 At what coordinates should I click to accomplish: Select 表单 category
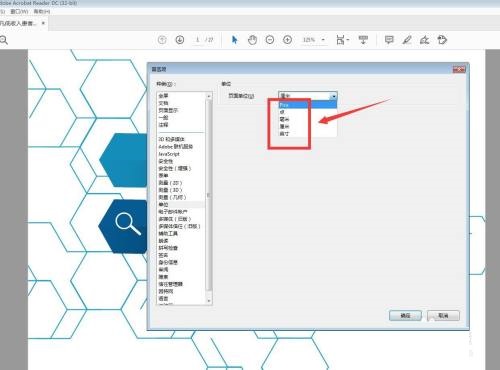click(x=163, y=176)
